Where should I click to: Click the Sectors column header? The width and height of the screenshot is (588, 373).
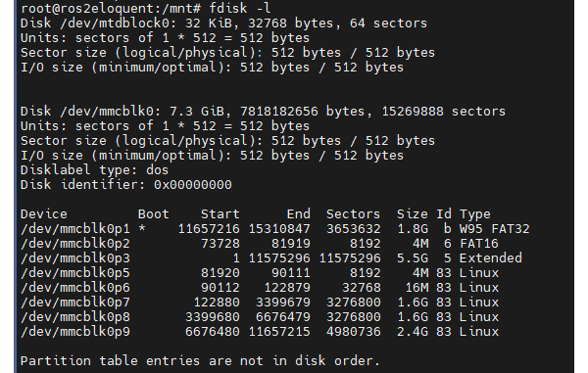coord(353,214)
